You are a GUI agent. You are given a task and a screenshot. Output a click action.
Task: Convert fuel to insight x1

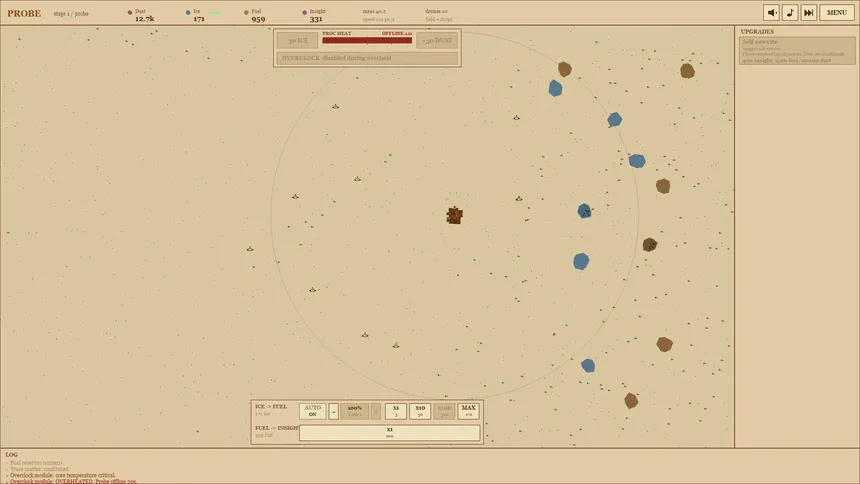coord(389,433)
